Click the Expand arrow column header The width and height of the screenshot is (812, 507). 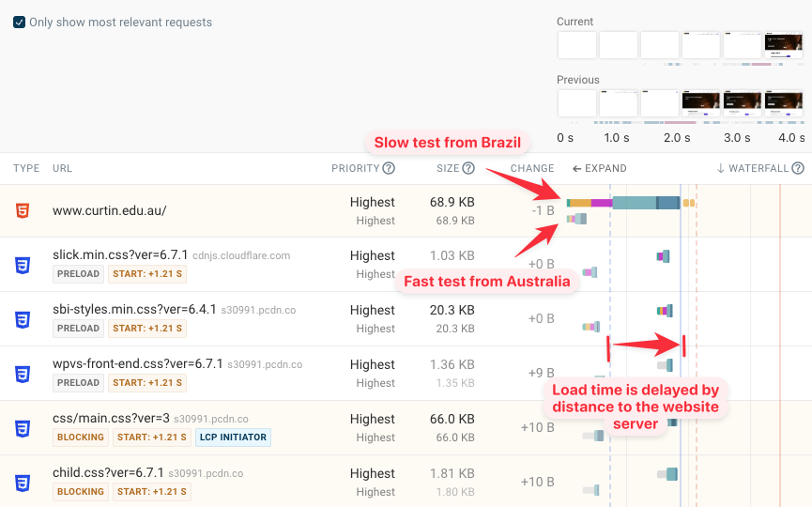(600, 168)
